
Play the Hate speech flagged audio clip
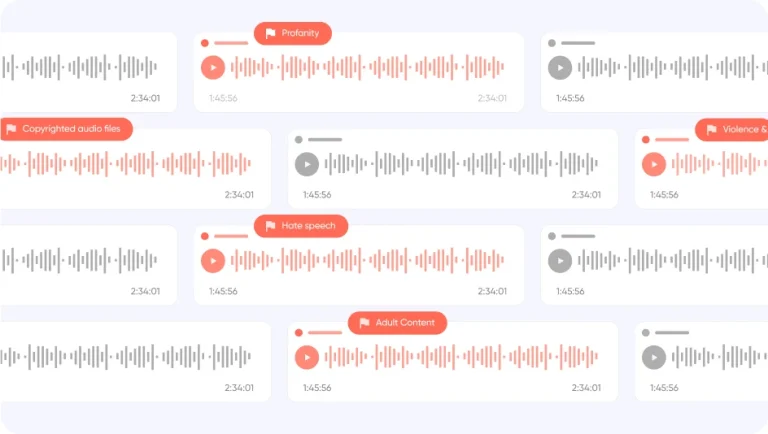tap(213, 261)
